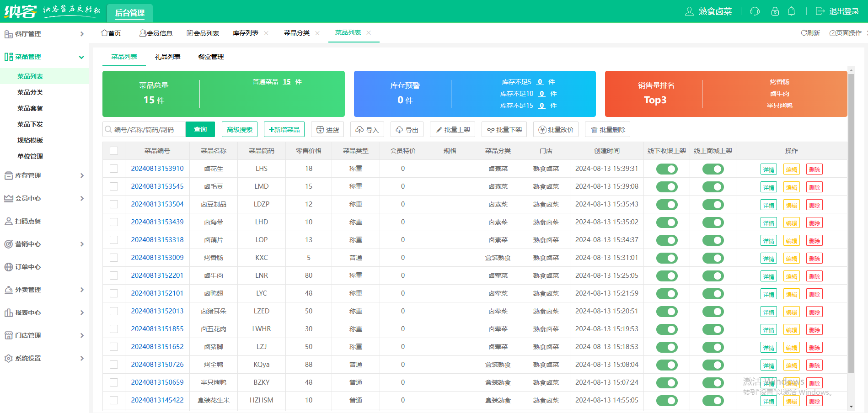Click the 批量改价 button
The width and height of the screenshot is (868, 413).
click(556, 130)
